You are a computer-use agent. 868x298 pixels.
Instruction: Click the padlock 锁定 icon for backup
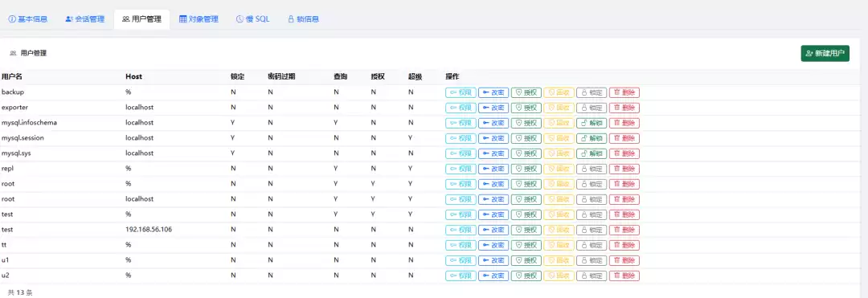point(592,92)
